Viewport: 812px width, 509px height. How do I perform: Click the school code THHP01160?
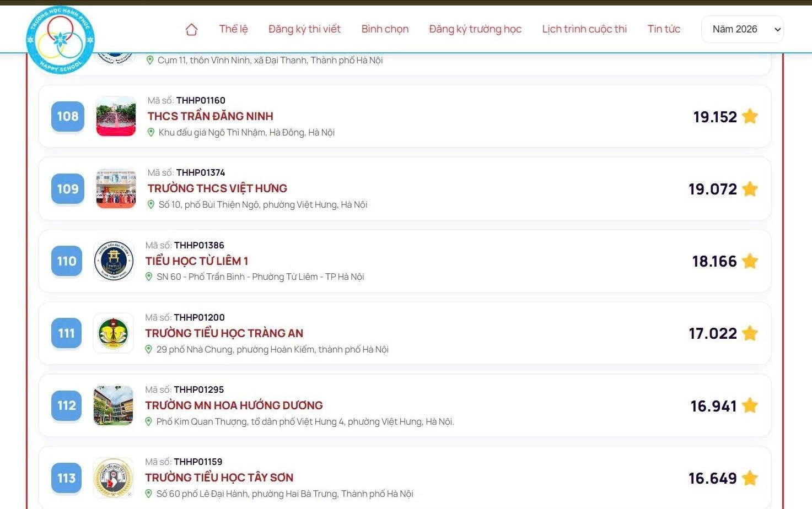[x=201, y=100]
